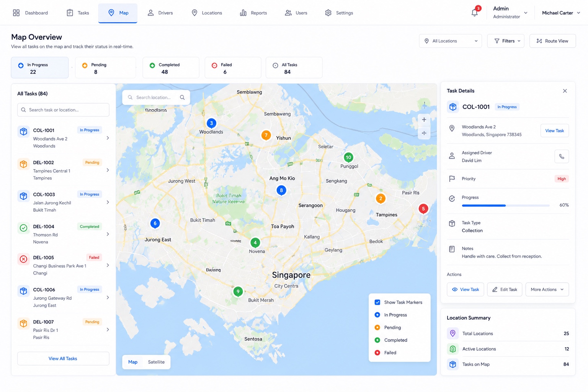The height and width of the screenshot is (392, 588).
Task: Click the 60% progress bar
Action: coord(506,206)
